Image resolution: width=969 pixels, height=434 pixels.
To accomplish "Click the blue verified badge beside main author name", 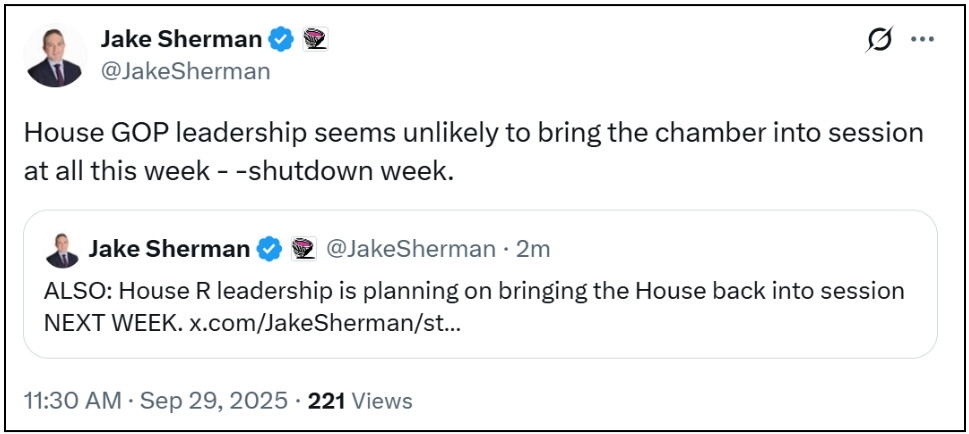I will 283,40.
